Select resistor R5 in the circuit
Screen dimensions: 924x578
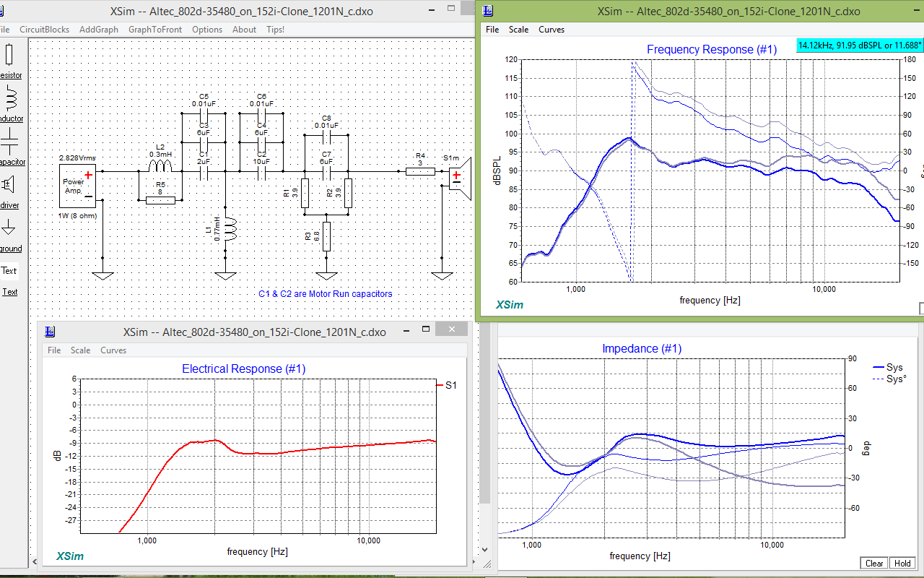pyautogui.click(x=160, y=199)
